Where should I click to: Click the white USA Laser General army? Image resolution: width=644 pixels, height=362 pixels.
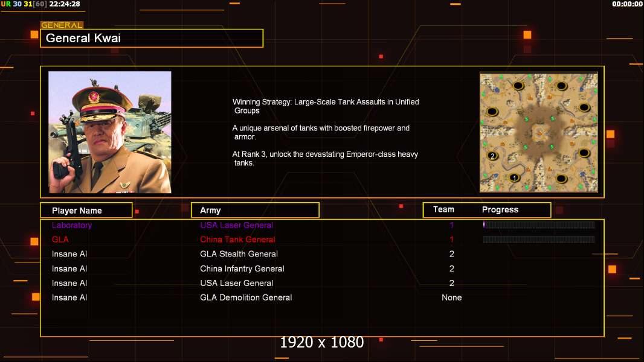(237, 283)
